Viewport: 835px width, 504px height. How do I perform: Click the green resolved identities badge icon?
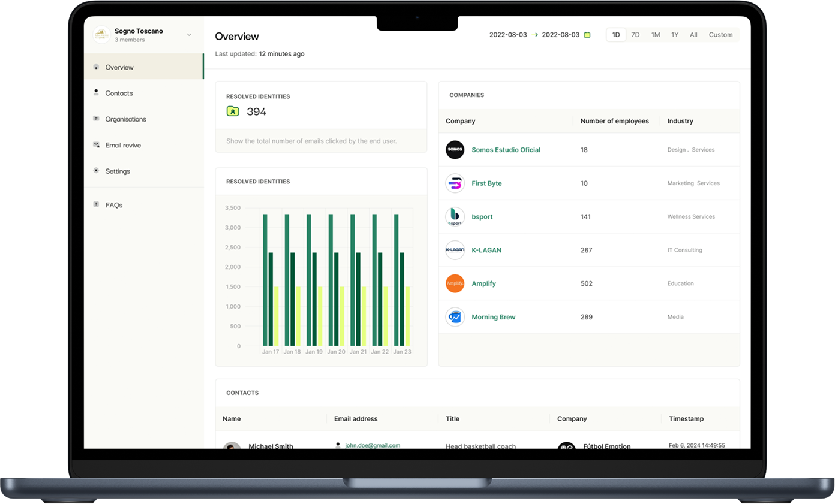pyautogui.click(x=233, y=111)
